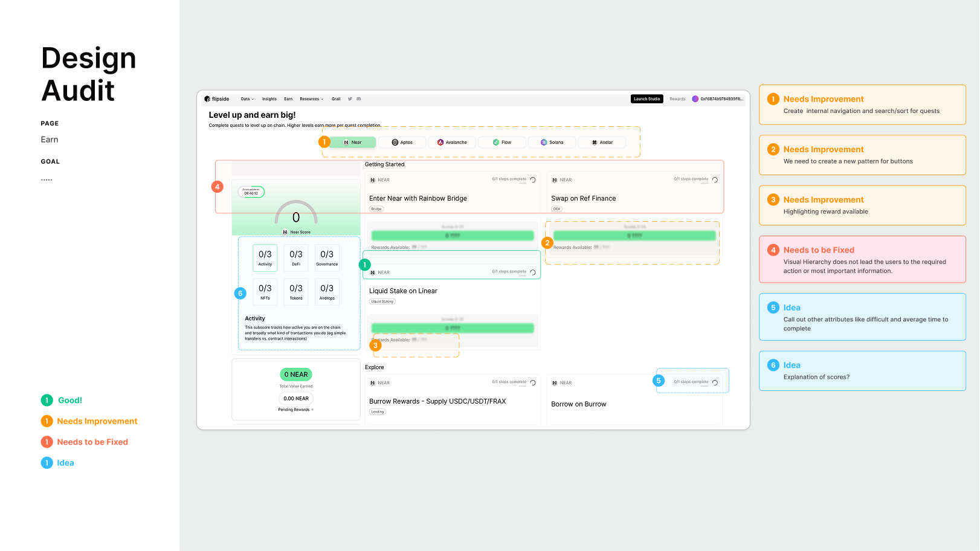Screen dimensions: 980x551
Task: Click the Getting Started section heading
Action: click(x=385, y=164)
